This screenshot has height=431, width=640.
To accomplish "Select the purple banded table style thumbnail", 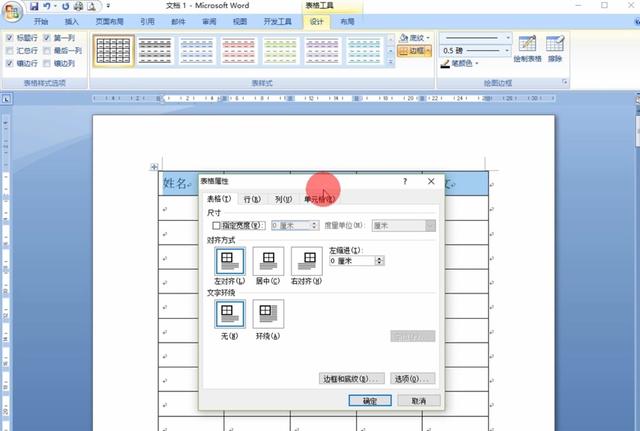I will click(x=322, y=51).
